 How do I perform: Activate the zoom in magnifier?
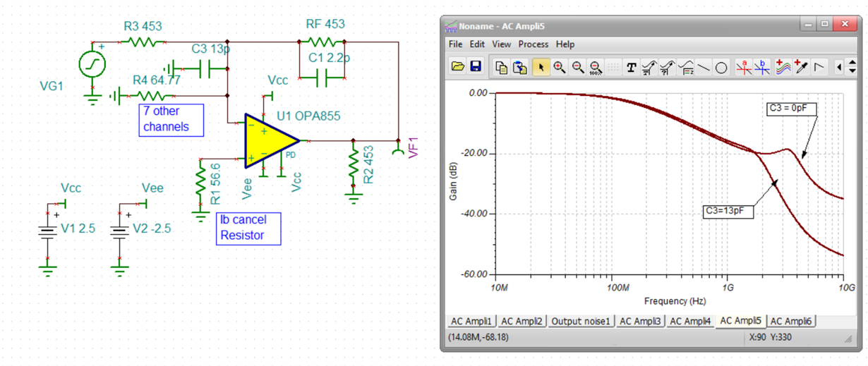pos(560,67)
